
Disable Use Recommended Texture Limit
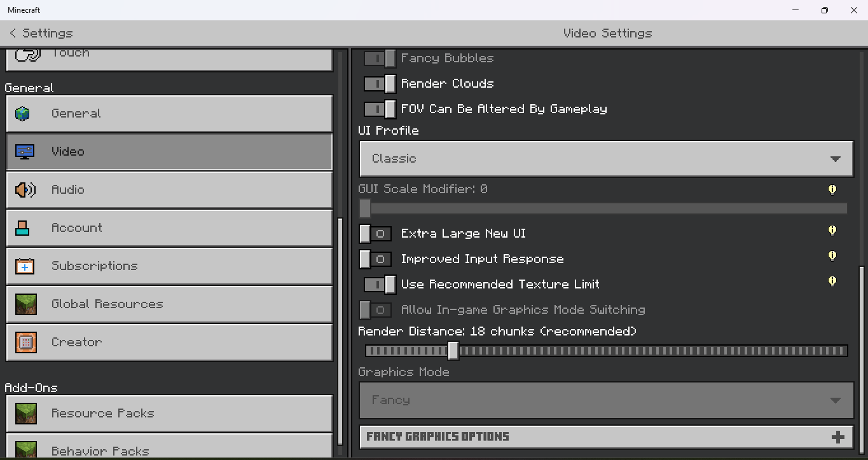tap(380, 285)
